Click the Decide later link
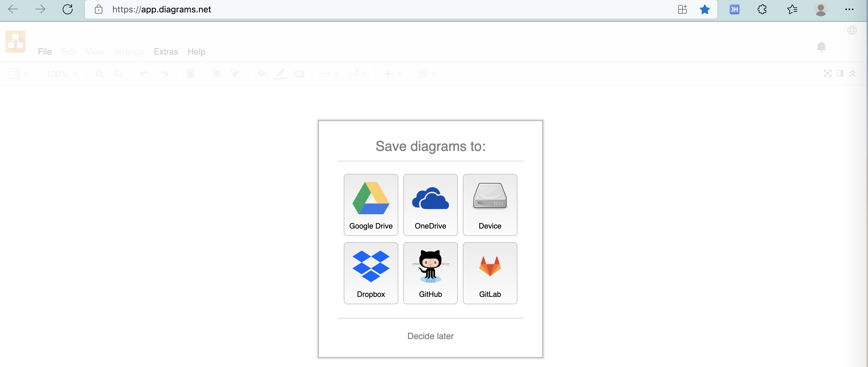 coord(430,336)
